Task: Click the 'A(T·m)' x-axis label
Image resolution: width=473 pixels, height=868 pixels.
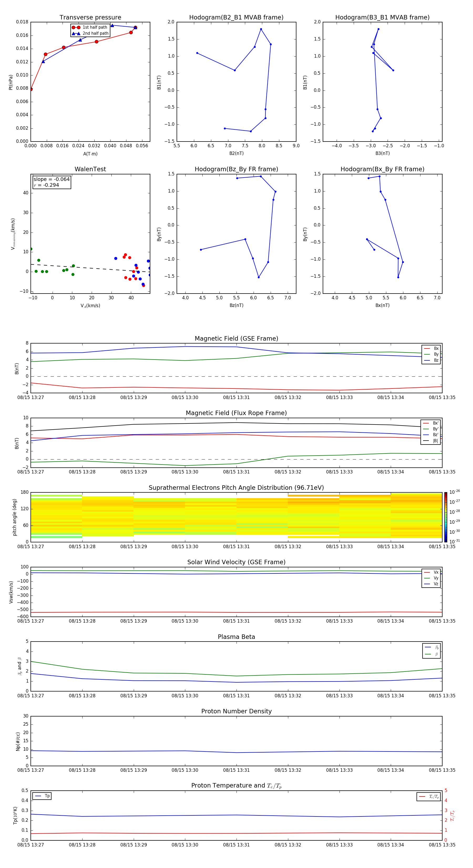Action: [90, 154]
